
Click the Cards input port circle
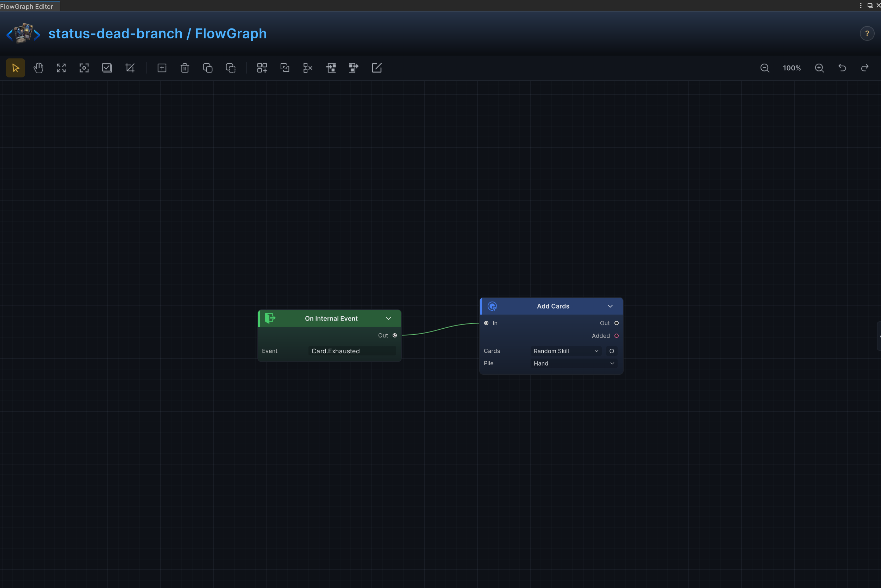(x=612, y=351)
